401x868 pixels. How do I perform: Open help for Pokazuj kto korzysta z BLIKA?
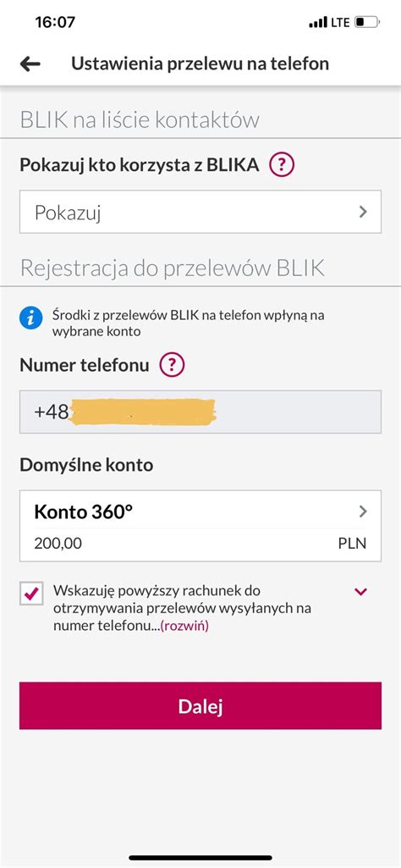(282, 165)
